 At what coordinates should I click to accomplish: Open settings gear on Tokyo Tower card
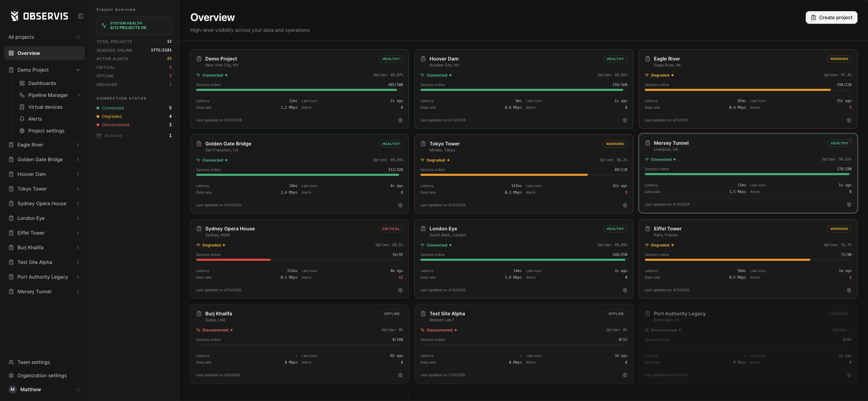625,205
